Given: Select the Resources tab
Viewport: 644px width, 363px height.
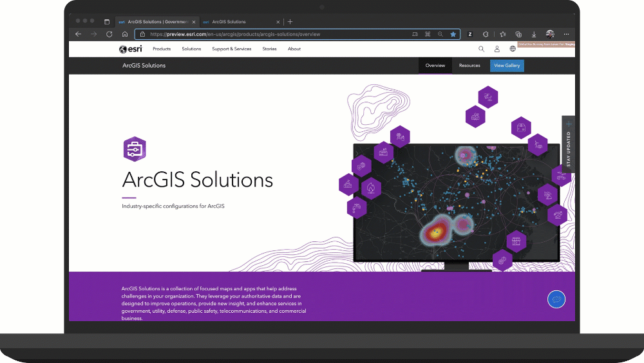Looking at the screenshot, I should (469, 66).
